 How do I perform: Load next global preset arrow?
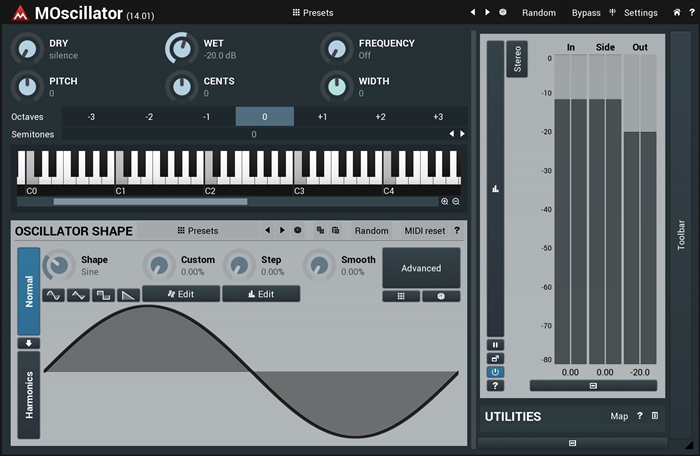[487, 12]
